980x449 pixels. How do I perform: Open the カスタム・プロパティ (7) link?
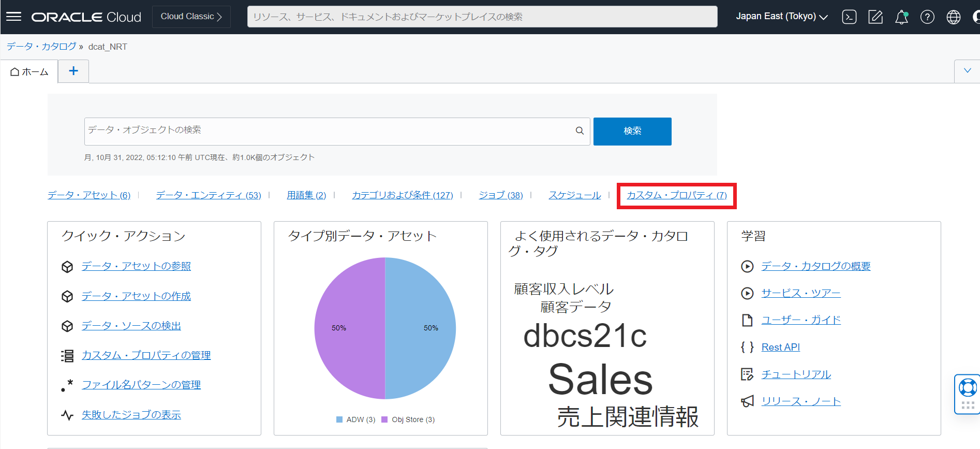676,195
